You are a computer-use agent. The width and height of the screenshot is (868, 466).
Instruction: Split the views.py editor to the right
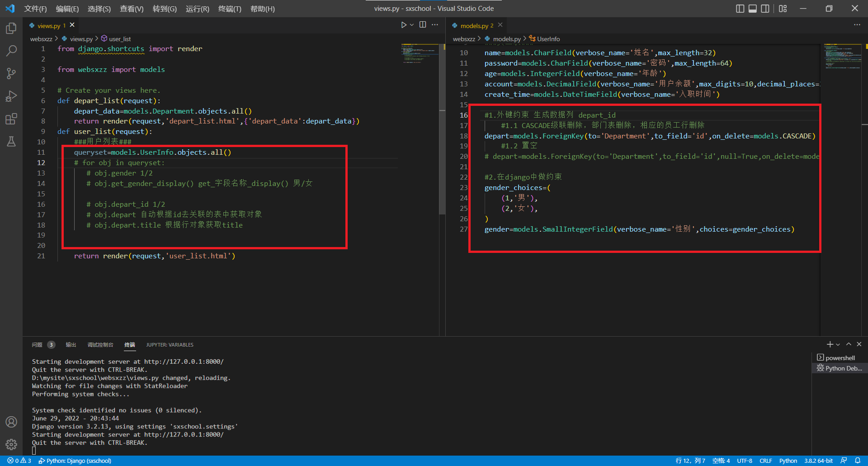423,25
